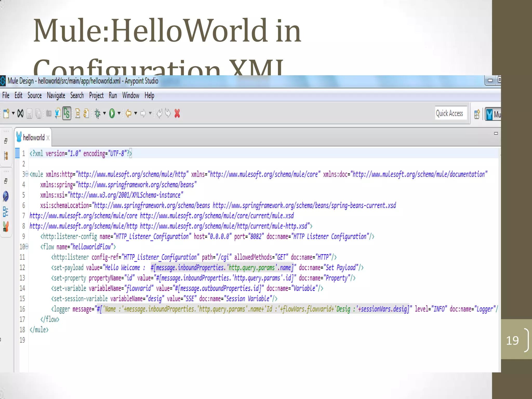This screenshot has height=399, width=532.
Task: Click into the Quick Access field
Action: point(451,113)
